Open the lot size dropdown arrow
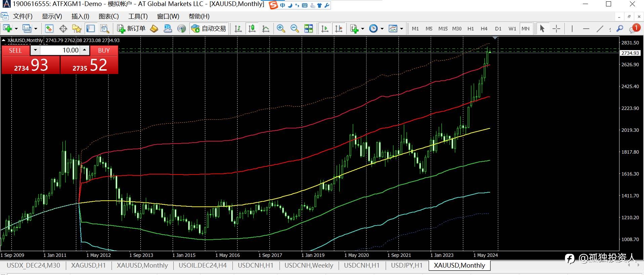Screen dimensions: 644x275 tap(35, 50)
